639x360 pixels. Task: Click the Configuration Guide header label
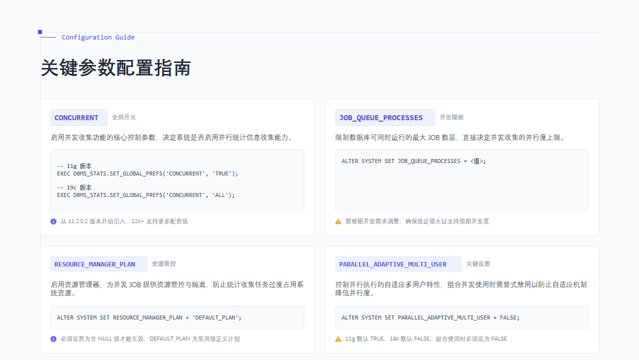coord(98,37)
